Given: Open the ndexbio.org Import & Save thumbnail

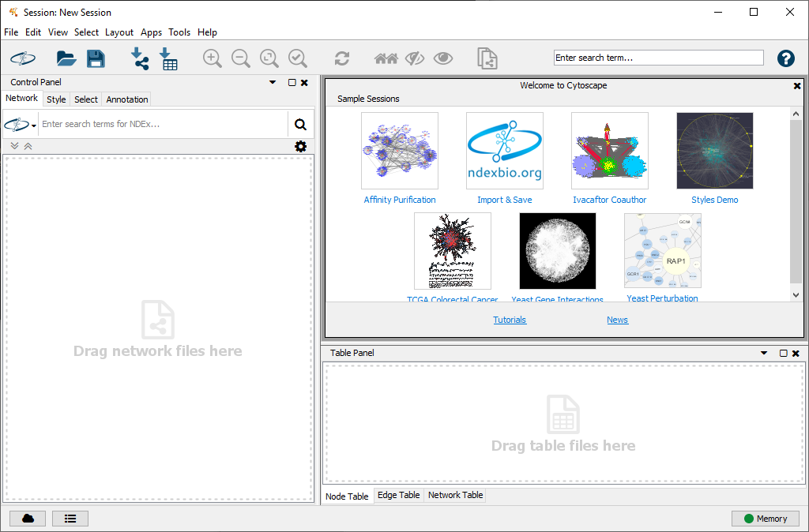Looking at the screenshot, I should 505,151.
